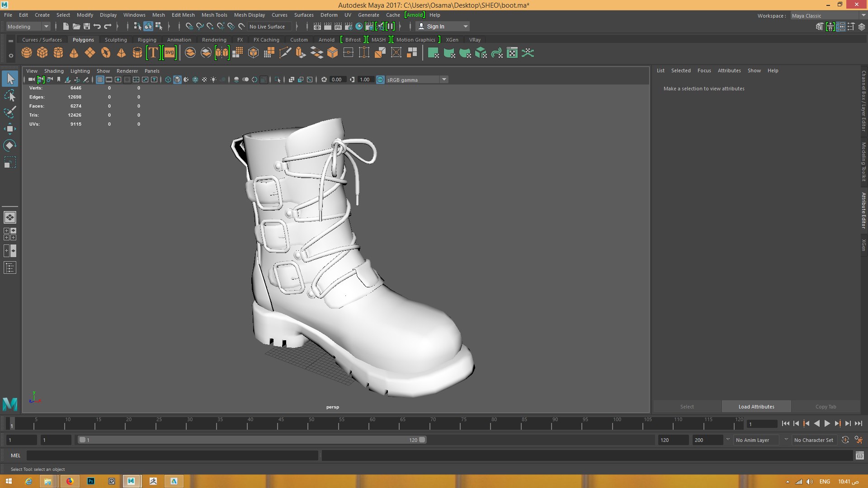Click the Bevel cube shelf icon
The image size is (868, 488).
coord(333,53)
